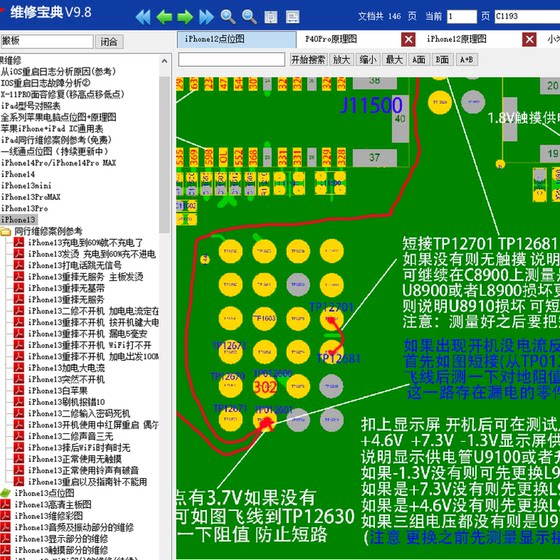Open iPad型号对照表 entry

pyautogui.click(x=31, y=106)
